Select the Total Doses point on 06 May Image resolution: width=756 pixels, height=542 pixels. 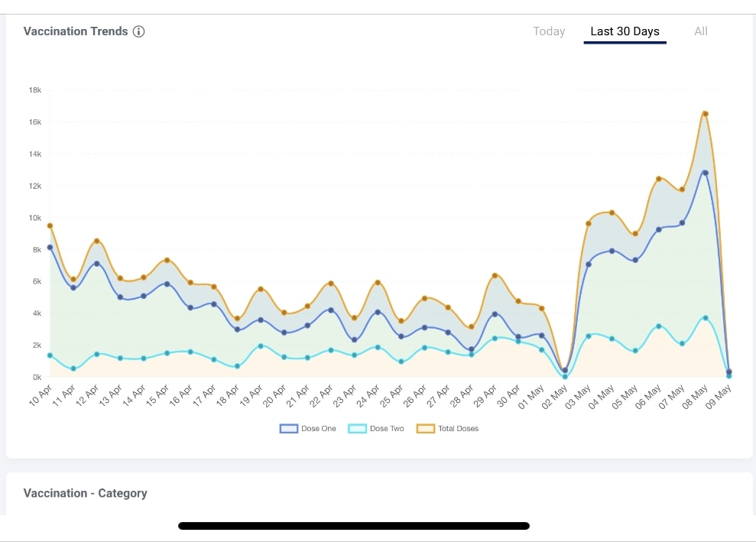coord(658,179)
